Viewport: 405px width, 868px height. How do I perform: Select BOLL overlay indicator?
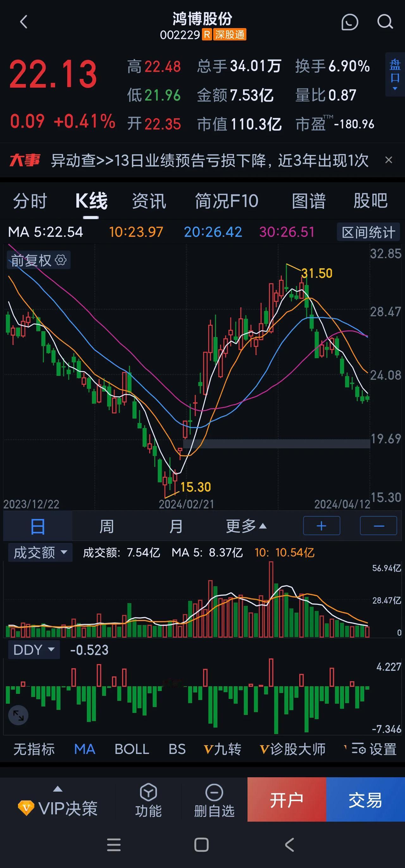pos(132,749)
